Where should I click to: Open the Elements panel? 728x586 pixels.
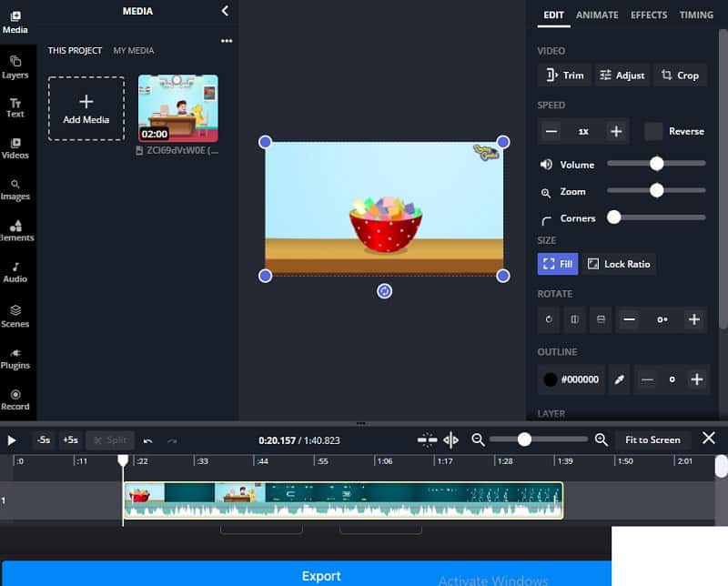[x=15, y=230]
